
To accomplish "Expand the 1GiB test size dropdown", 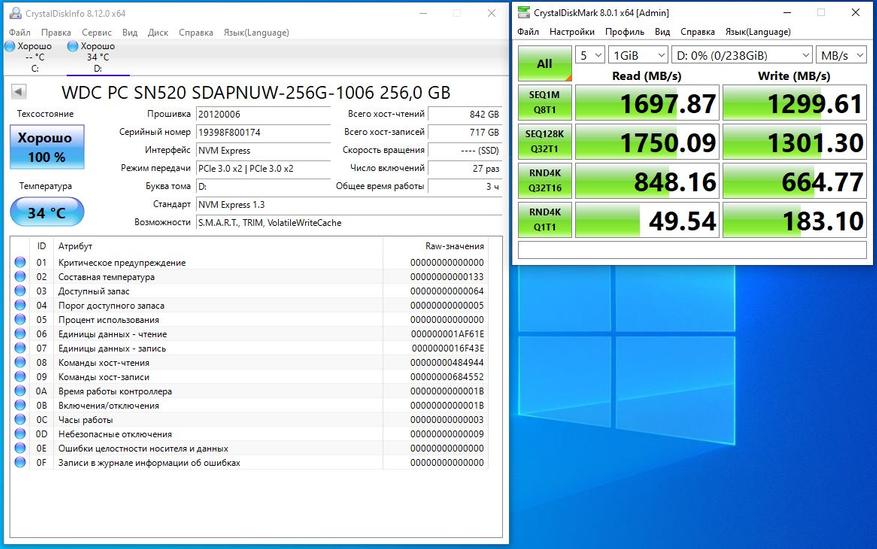I will pos(638,54).
